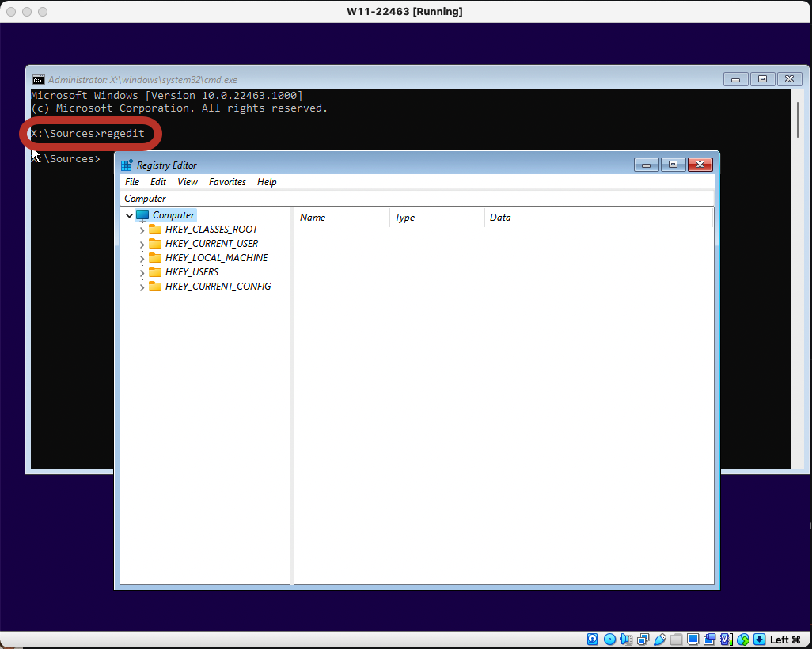Click the display settings status icon
Viewport: 812px width, 649px height.
coord(693,640)
